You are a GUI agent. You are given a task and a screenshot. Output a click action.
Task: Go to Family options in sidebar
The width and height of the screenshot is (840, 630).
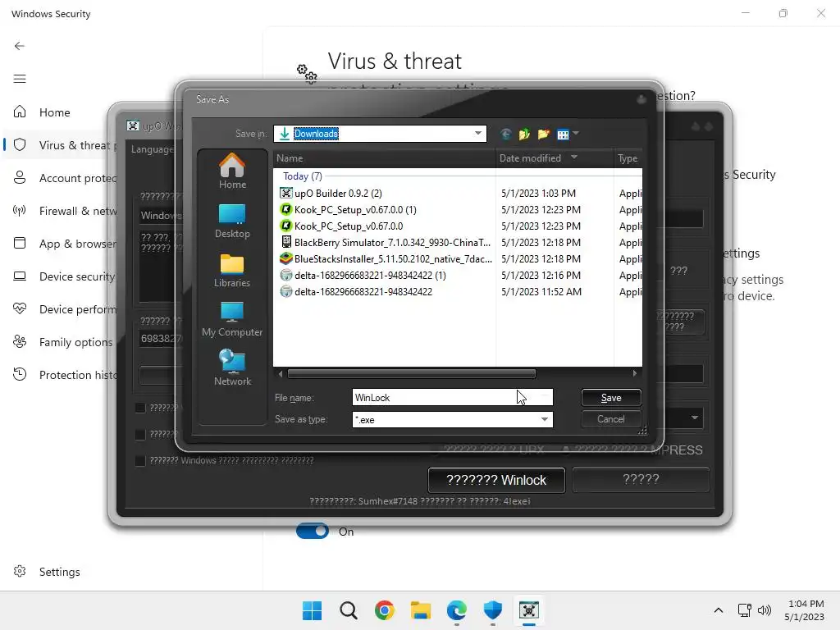pos(59,342)
